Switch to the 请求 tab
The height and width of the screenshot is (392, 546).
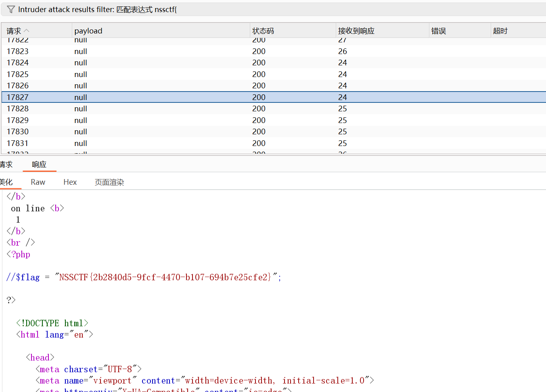pos(6,165)
